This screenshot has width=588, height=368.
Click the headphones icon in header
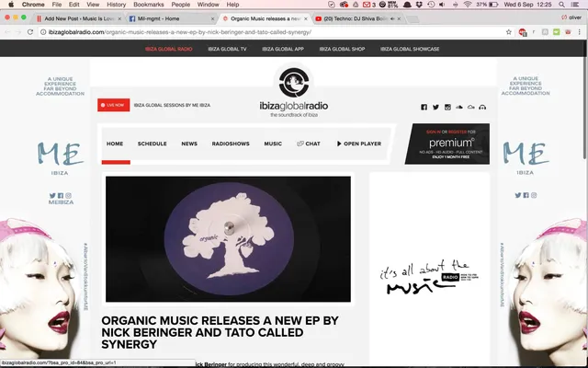point(482,107)
